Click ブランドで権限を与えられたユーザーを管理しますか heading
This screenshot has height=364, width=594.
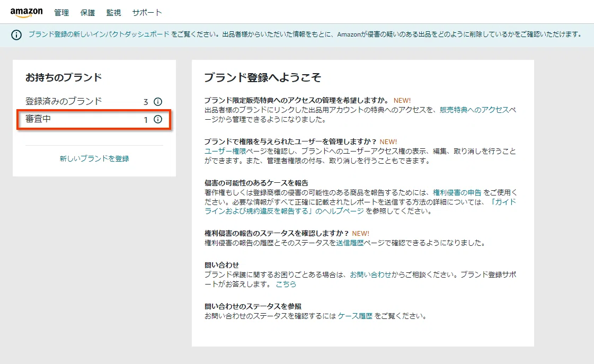click(290, 141)
